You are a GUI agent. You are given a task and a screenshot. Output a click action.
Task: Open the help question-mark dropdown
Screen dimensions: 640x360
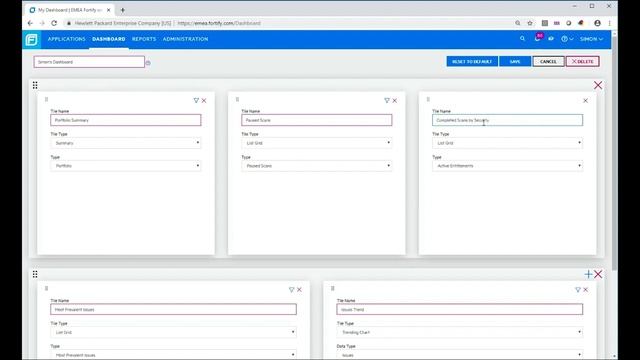point(567,39)
